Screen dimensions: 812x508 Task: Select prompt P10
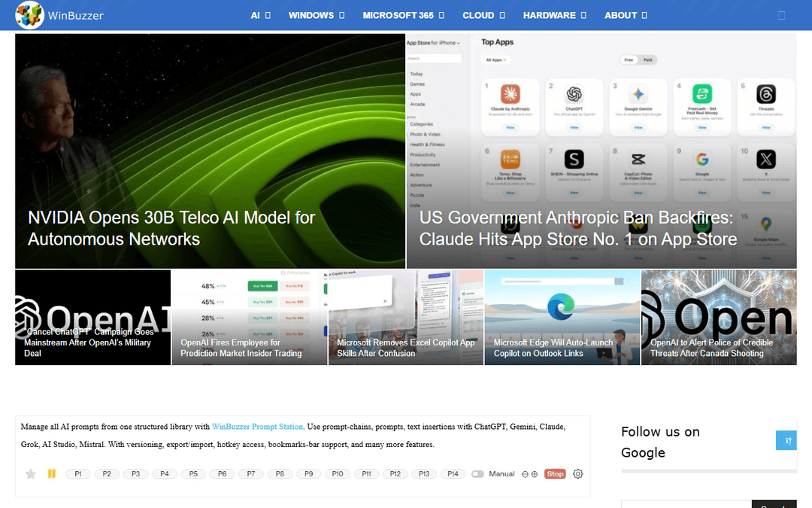[x=338, y=474]
